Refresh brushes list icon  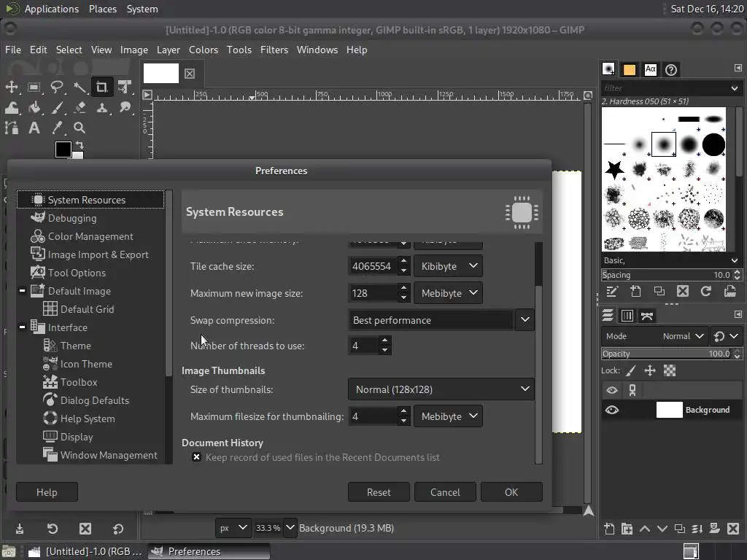point(706,292)
